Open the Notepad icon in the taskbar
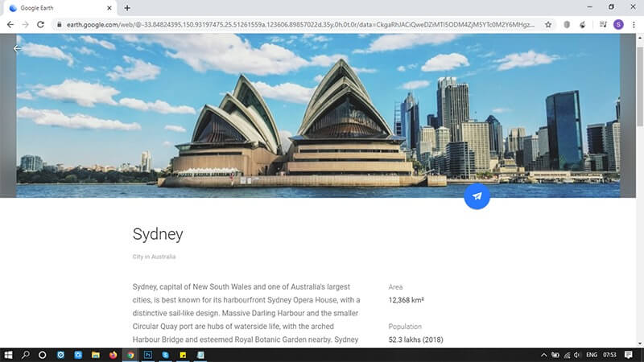The width and height of the screenshot is (644, 362). [200, 355]
